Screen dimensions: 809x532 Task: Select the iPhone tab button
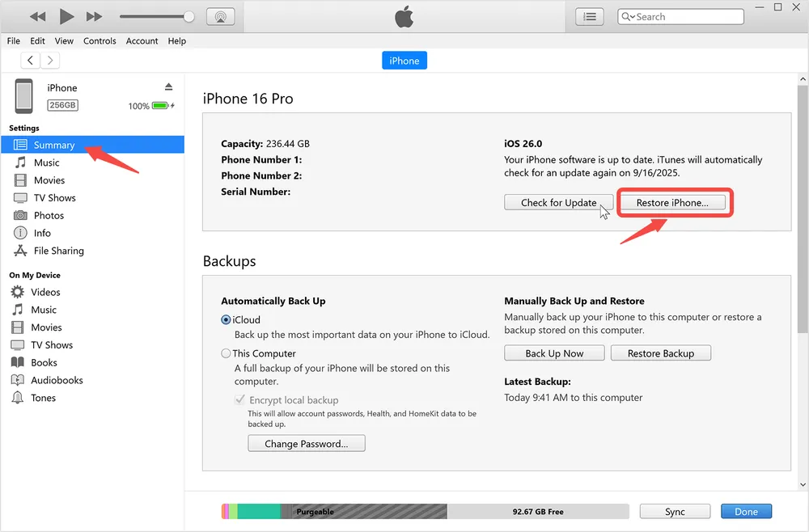[x=404, y=61]
